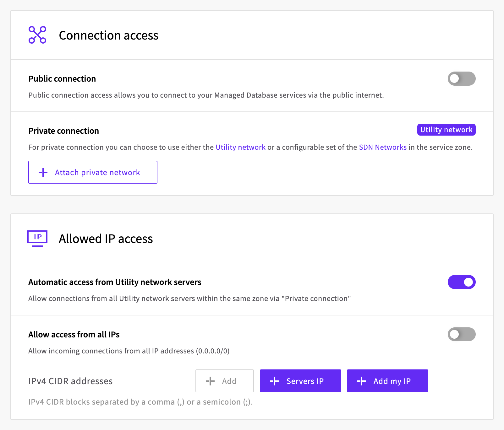Select the Connection access heading

pos(109,35)
